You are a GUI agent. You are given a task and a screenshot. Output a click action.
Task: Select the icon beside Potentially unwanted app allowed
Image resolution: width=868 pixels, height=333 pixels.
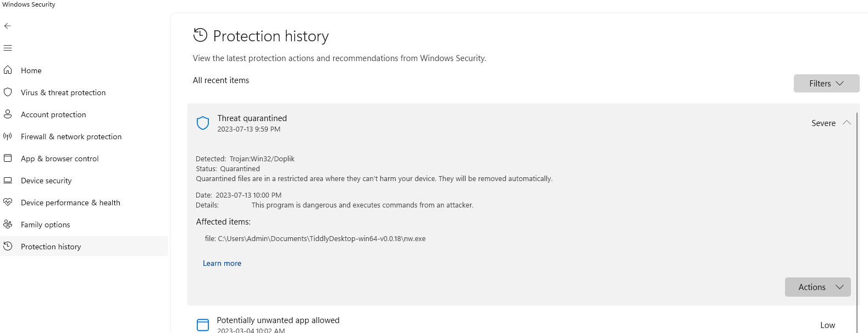[x=203, y=324]
